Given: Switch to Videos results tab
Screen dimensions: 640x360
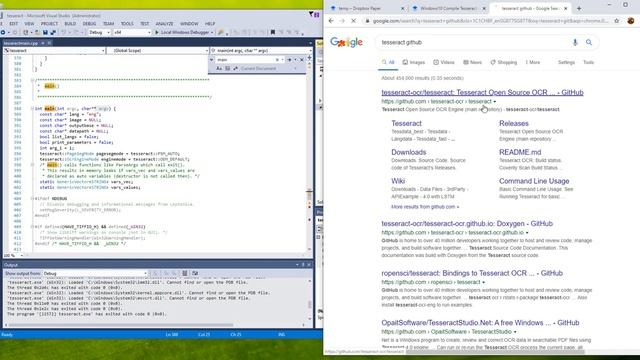Looking at the screenshot, I should click(444, 62).
